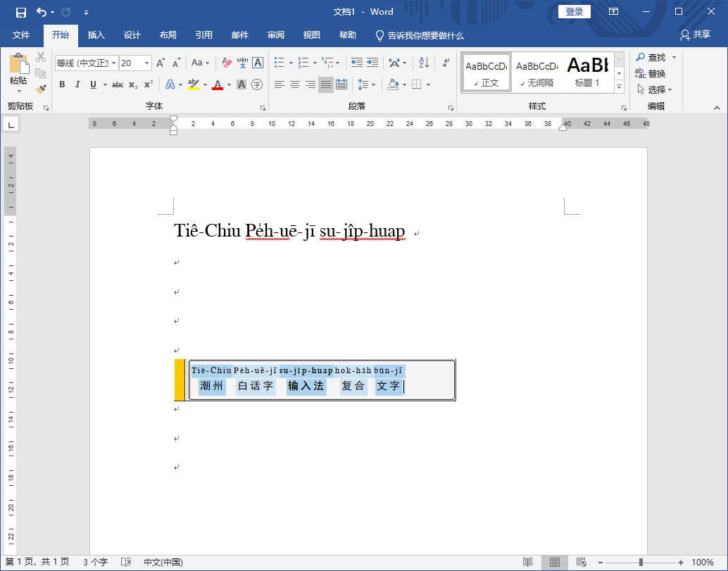Toggle Italic formatting
728x571 pixels.
point(77,84)
